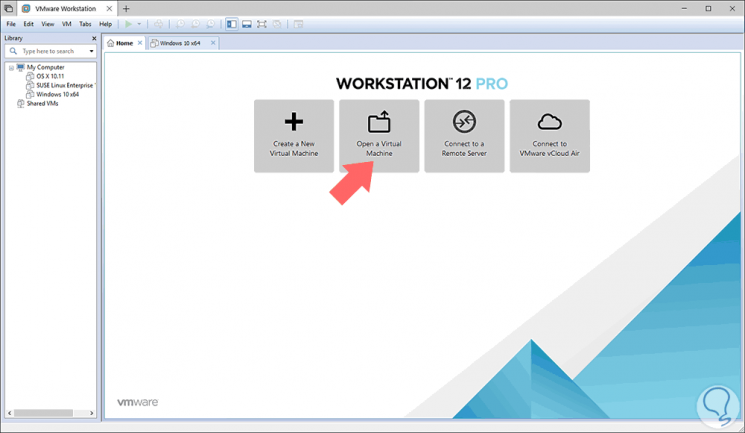The image size is (745, 433).
Task: Close the VMware Workstation window tab
Action: 109,9
